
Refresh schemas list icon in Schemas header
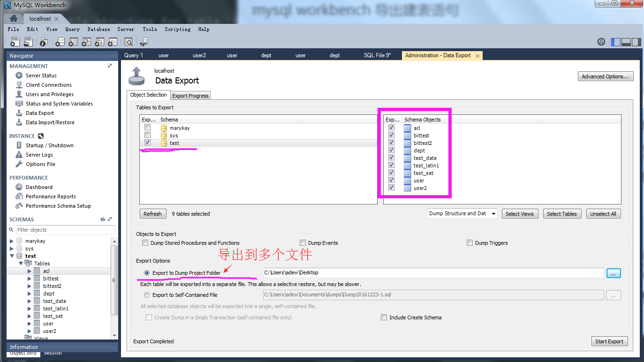[x=103, y=219]
